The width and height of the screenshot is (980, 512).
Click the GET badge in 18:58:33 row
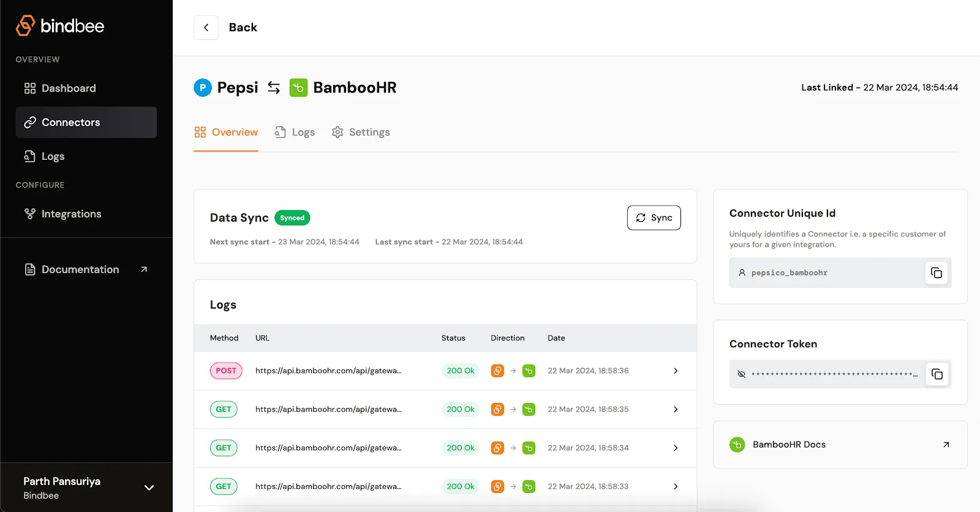coord(224,486)
